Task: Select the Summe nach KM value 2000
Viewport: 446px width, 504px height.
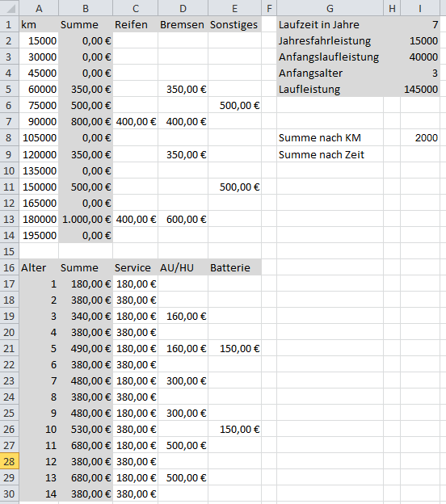Action: (420, 137)
